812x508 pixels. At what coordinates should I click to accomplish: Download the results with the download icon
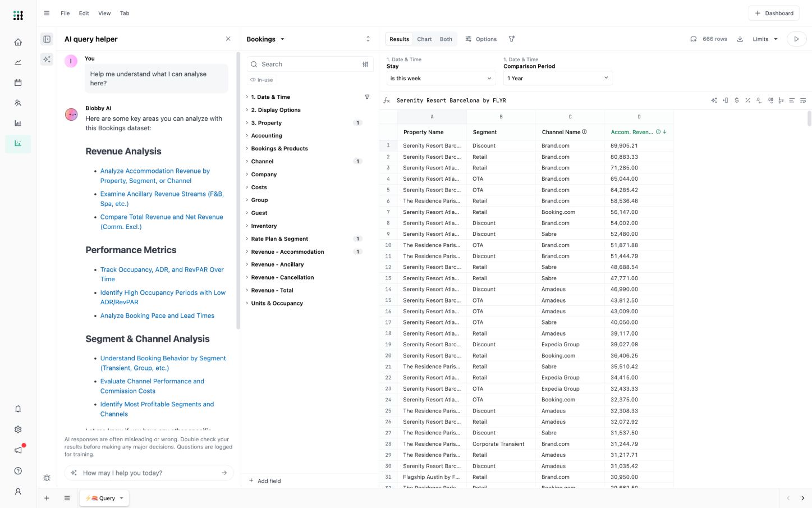740,39
